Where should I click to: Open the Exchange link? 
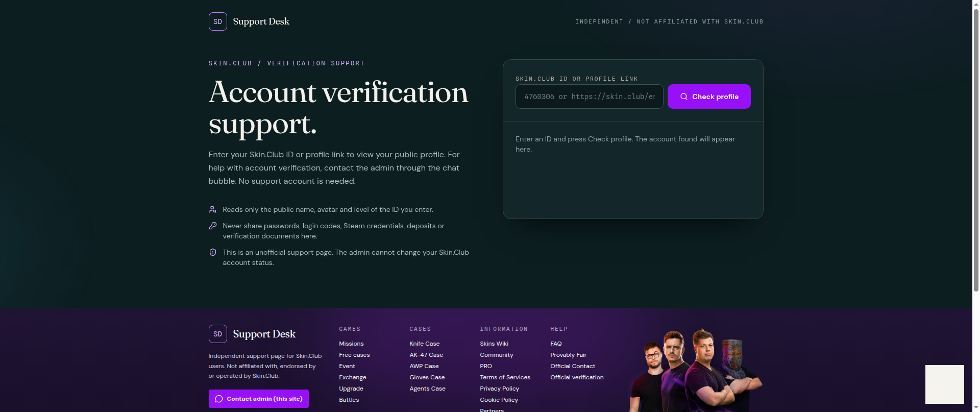pos(353,377)
